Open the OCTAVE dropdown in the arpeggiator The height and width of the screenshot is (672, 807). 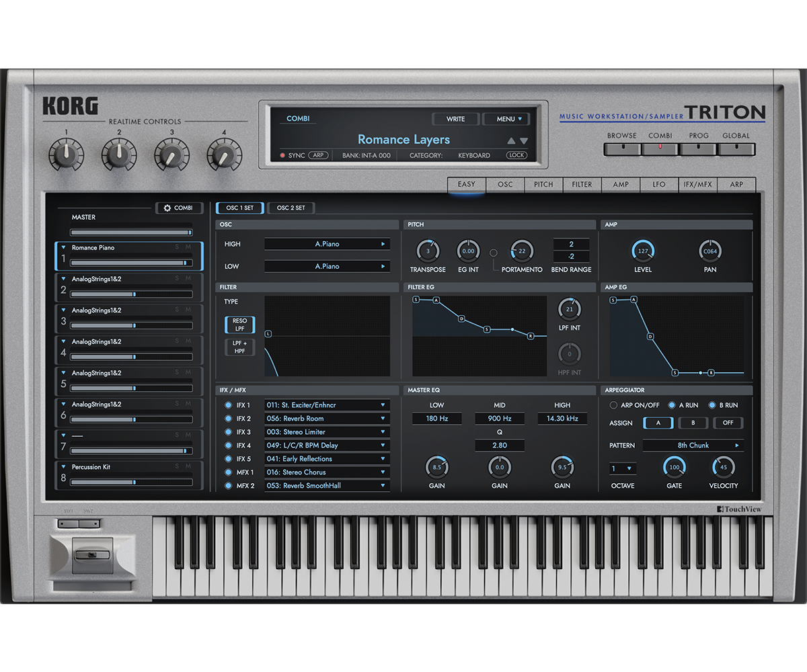[622, 468]
